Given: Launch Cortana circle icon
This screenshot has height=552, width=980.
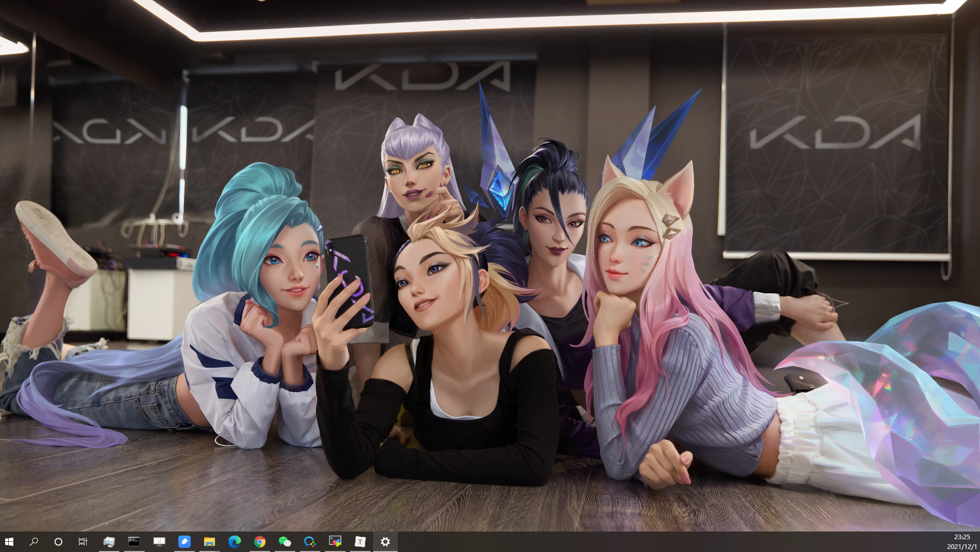Looking at the screenshot, I should point(58,541).
